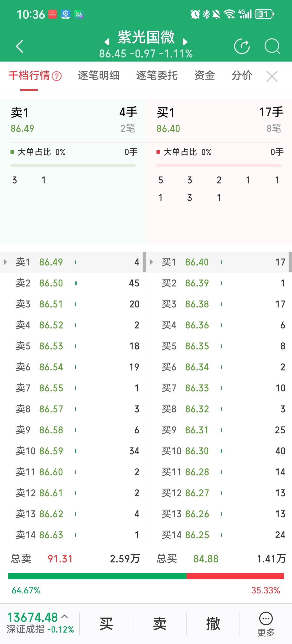Image resolution: width=292 pixels, height=644 pixels.
Task: Open the search magnifier icon
Action: [272, 47]
